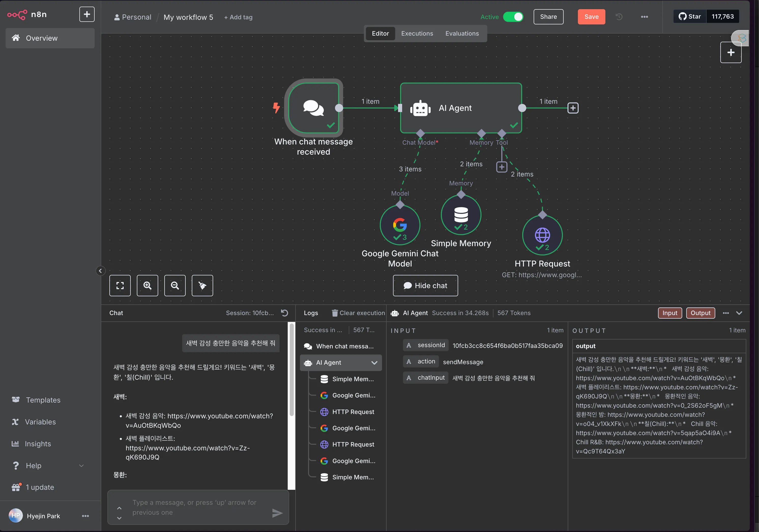This screenshot has height=532, width=759.
Task: Click the zoom out magnifier icon
Action: 175,286
